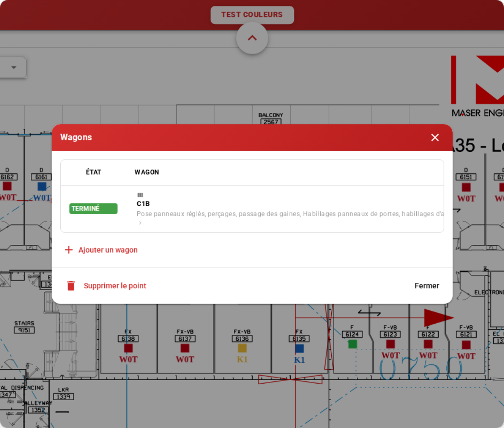
Task: Click the LKR 1339 label on the plan
Action: [64, 393]
